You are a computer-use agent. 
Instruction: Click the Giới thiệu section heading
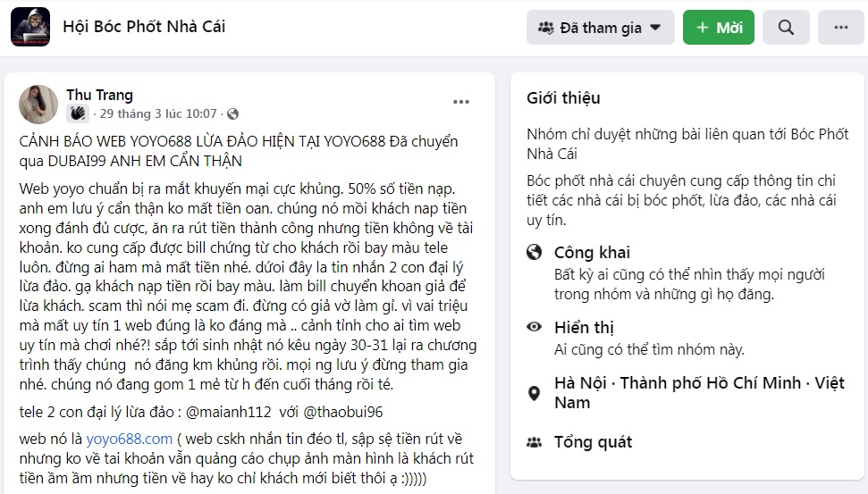(563, 98)
